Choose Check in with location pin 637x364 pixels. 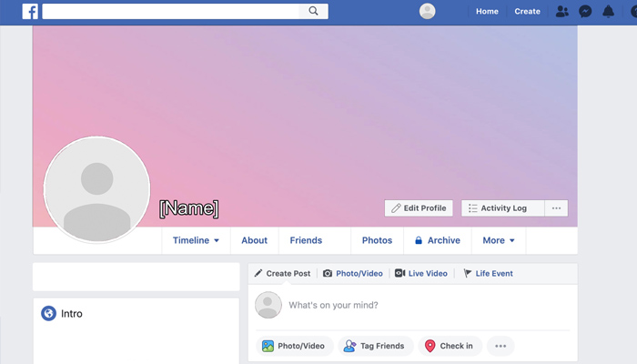(x=448, y=346)
